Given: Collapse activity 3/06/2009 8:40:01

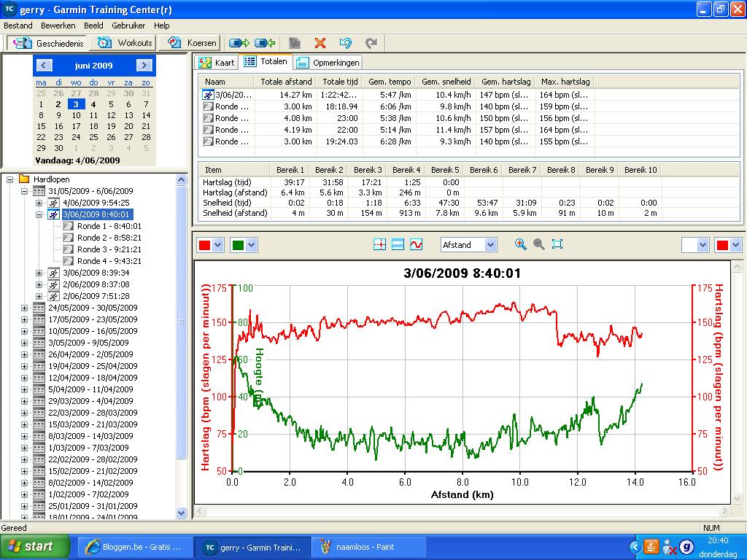Looking at the screenshot, I should [39, 215].
